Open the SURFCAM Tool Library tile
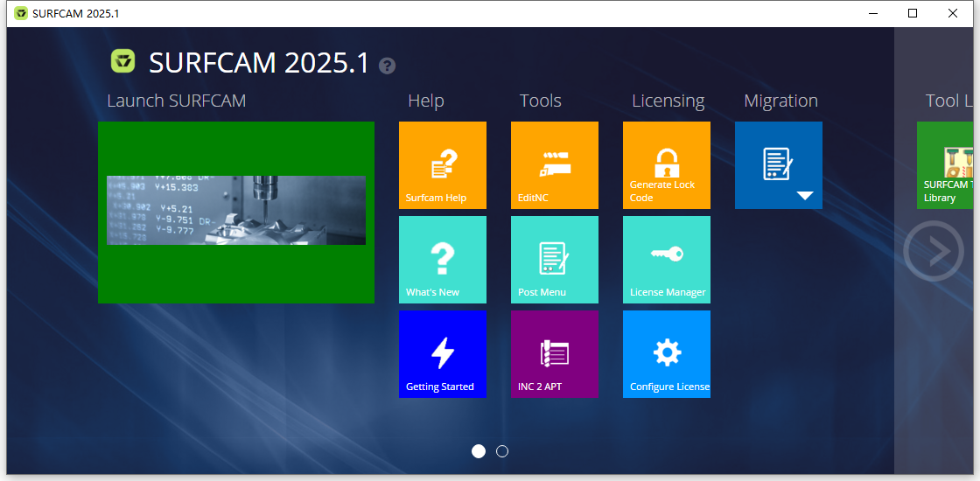 click(x=948, y=165)
